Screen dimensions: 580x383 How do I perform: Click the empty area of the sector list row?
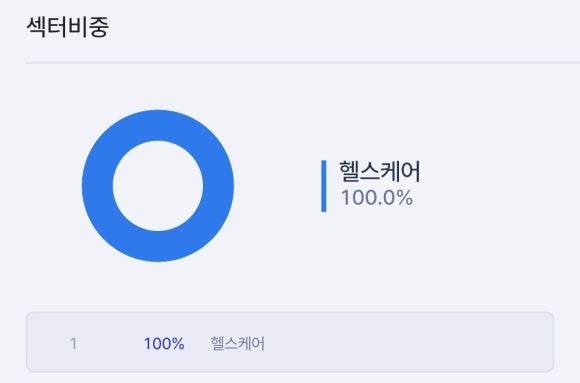click(407, 342)
